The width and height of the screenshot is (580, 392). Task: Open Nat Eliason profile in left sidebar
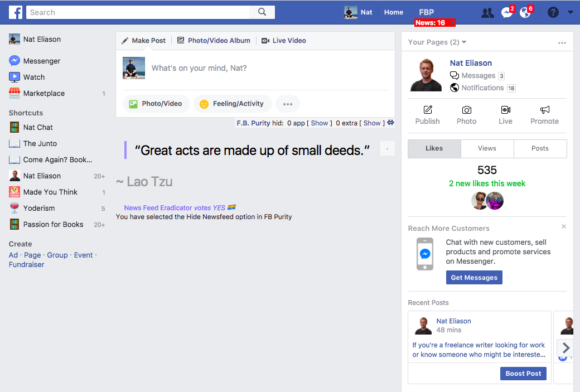pos(35,39)
